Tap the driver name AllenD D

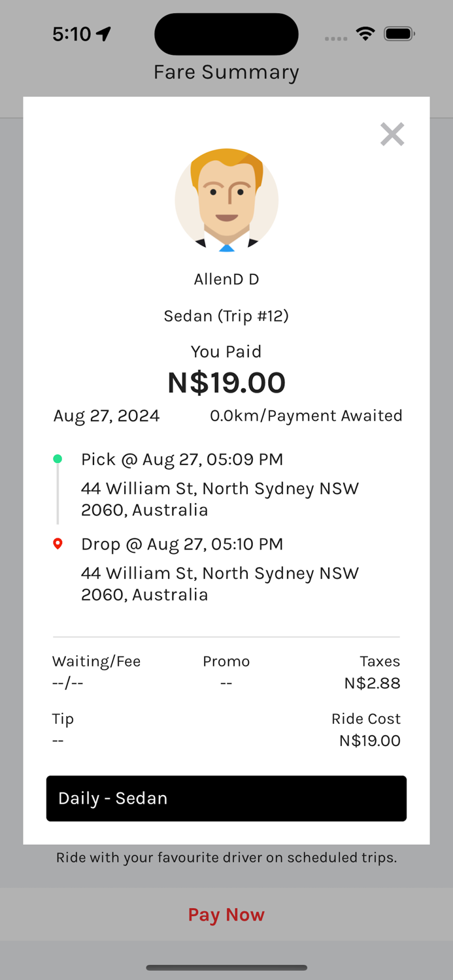pyautogui.click(x=226, y=279)
